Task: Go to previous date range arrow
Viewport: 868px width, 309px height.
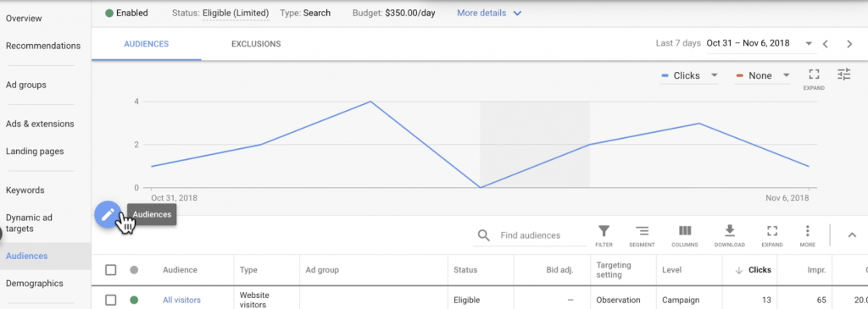Action: (825, 44)
